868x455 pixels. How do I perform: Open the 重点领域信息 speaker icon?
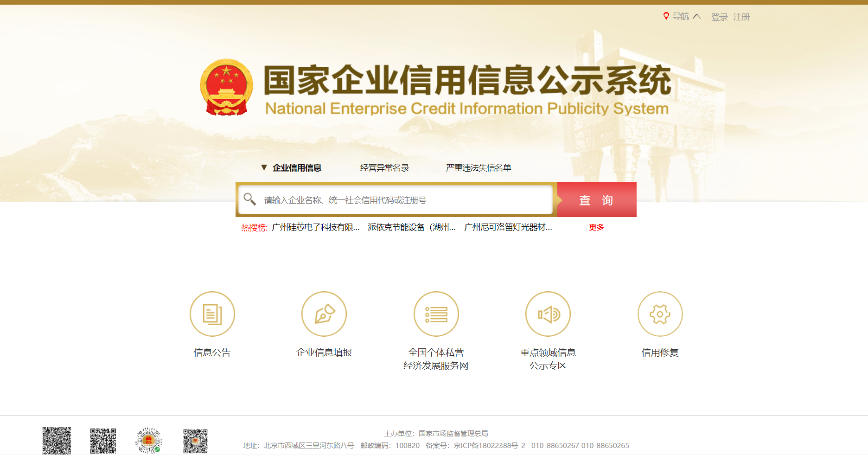coord(548,314)
